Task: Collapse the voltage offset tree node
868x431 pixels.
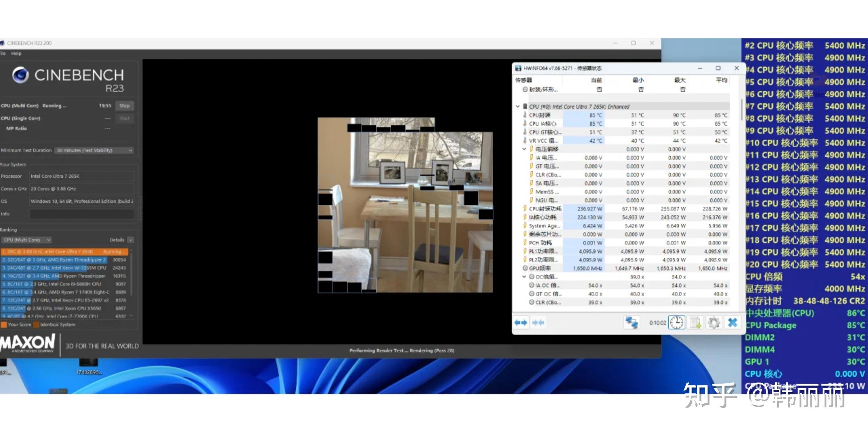Action: (x=524, y=149)
